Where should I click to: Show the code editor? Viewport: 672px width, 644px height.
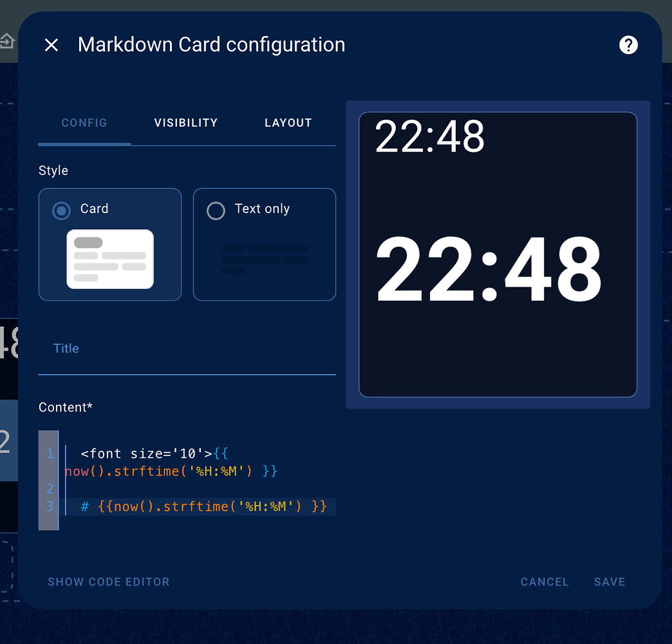pyautogui.click(x=108, y=582)
